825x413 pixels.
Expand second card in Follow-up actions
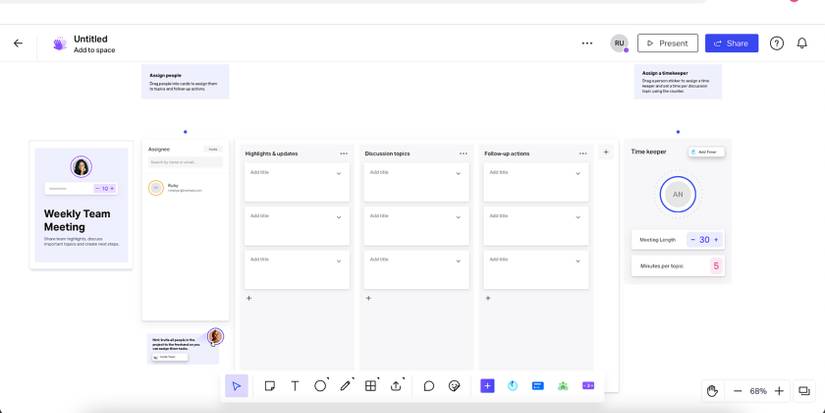(x=578, y=217)
